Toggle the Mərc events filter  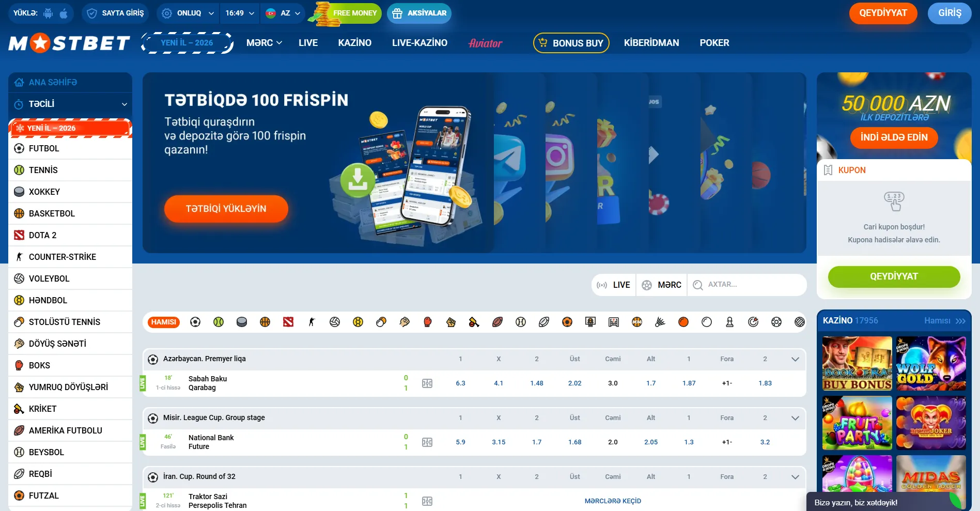pos(662,285)
